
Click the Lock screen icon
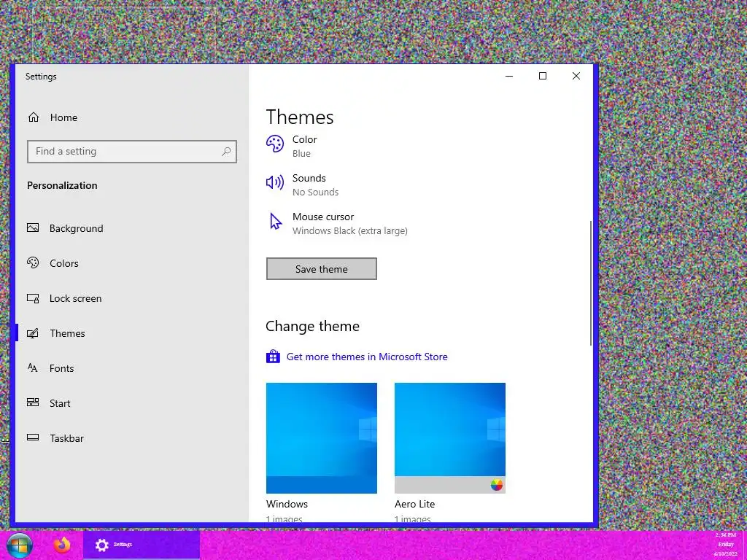tap(33, 298)
